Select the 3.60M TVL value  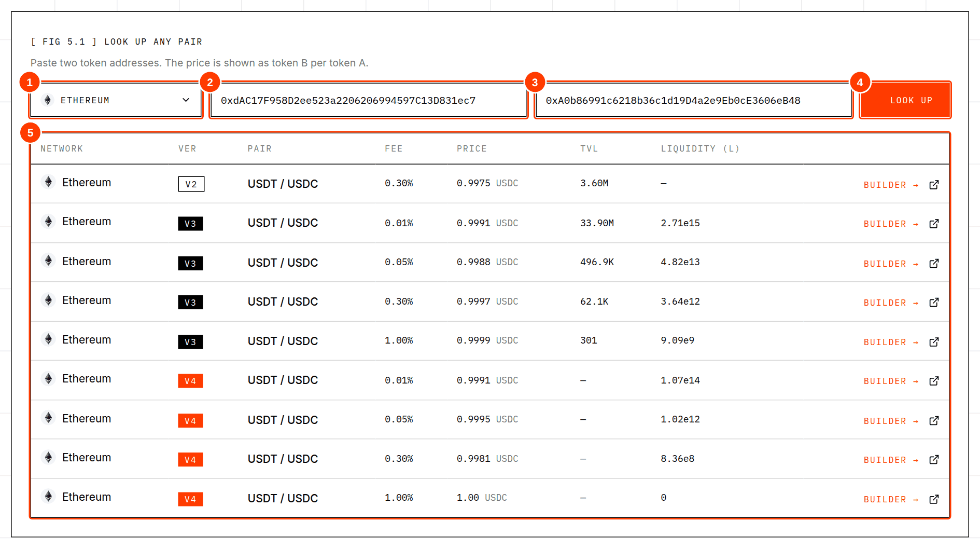[594, 183]
